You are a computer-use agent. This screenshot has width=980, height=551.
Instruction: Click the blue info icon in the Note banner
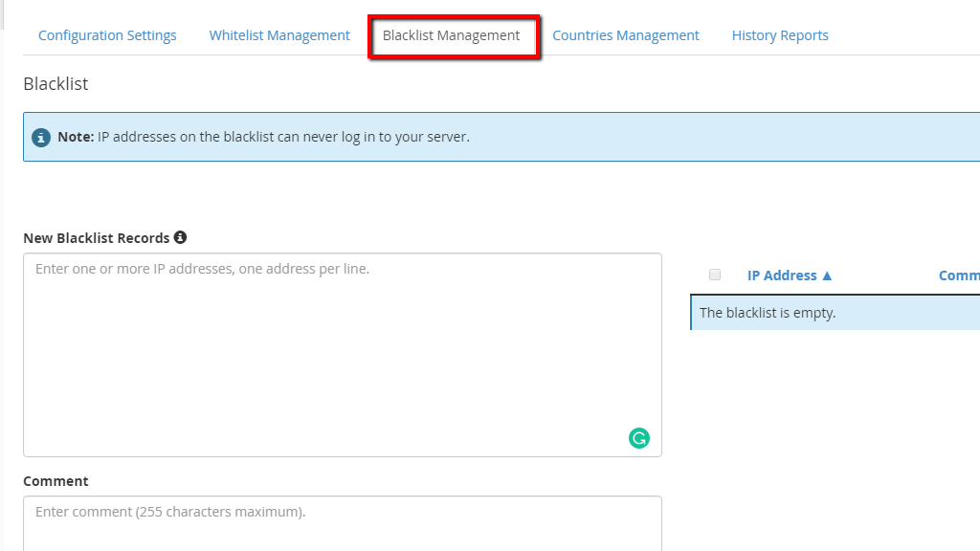[41, 138]
